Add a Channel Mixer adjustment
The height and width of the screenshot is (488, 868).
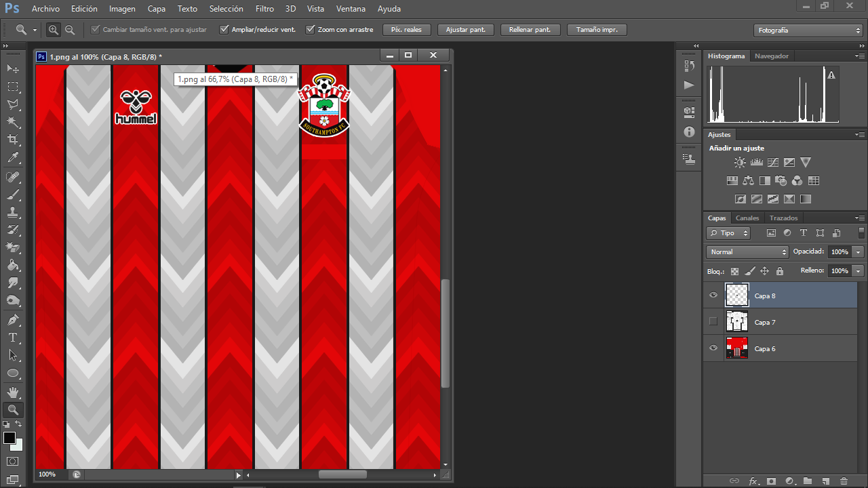coord(797,181)
